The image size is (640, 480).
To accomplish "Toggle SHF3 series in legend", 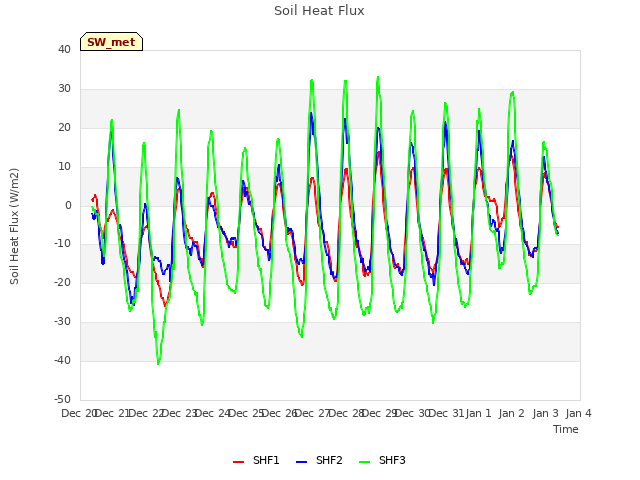I will [382, 460].
